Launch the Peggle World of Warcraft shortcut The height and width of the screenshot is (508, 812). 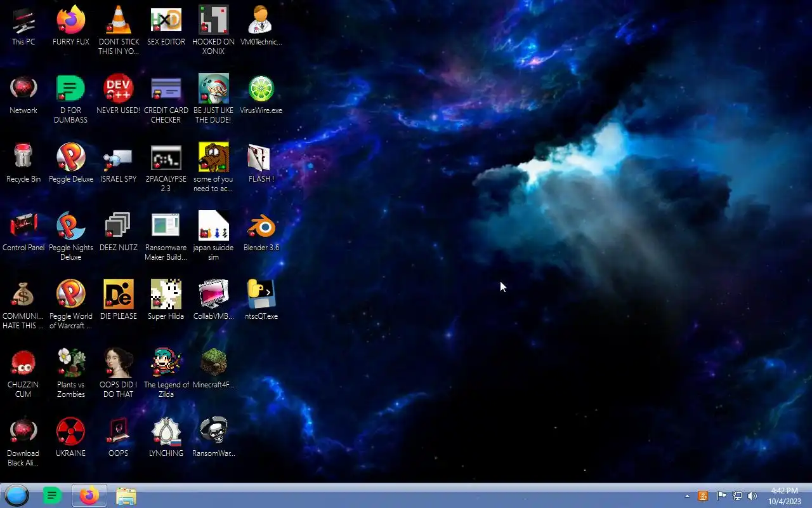pos(71,305)
